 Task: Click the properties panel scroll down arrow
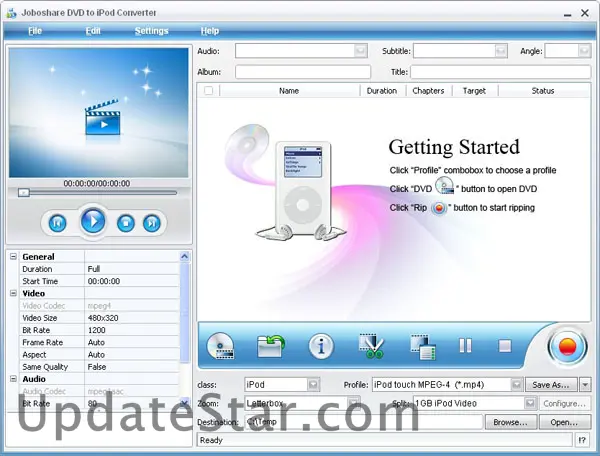184,402
